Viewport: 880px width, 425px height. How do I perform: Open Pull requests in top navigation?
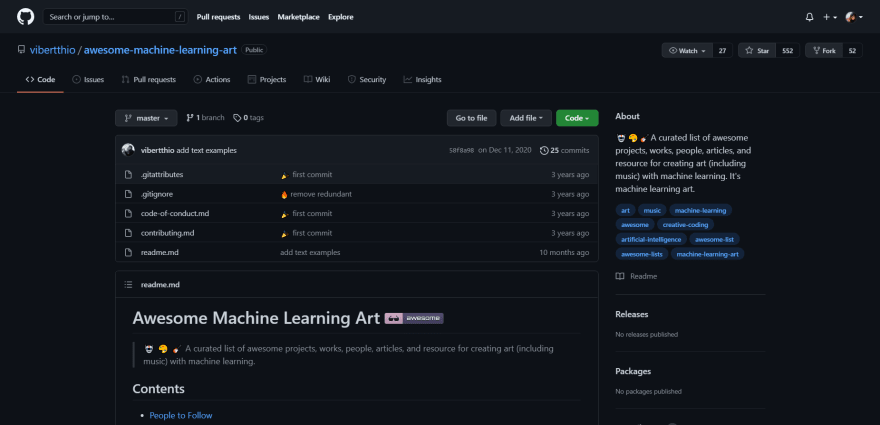point(218,17)
